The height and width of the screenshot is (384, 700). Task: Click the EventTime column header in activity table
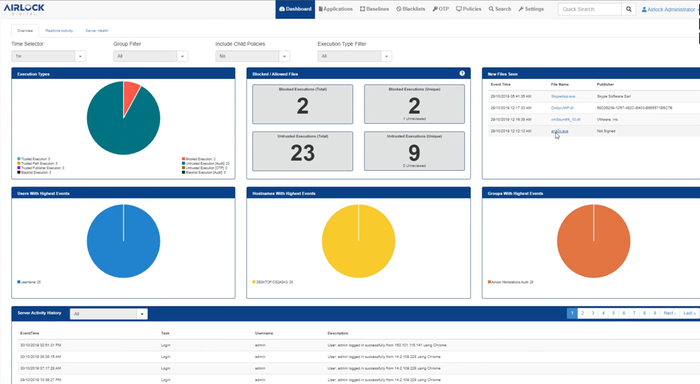(29, 334)
